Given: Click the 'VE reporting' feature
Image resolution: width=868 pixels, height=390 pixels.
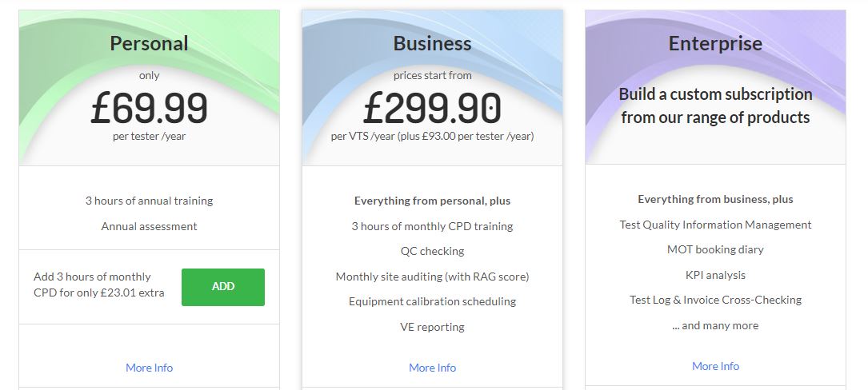Looking at the screenshot, I should coord(432,327).
